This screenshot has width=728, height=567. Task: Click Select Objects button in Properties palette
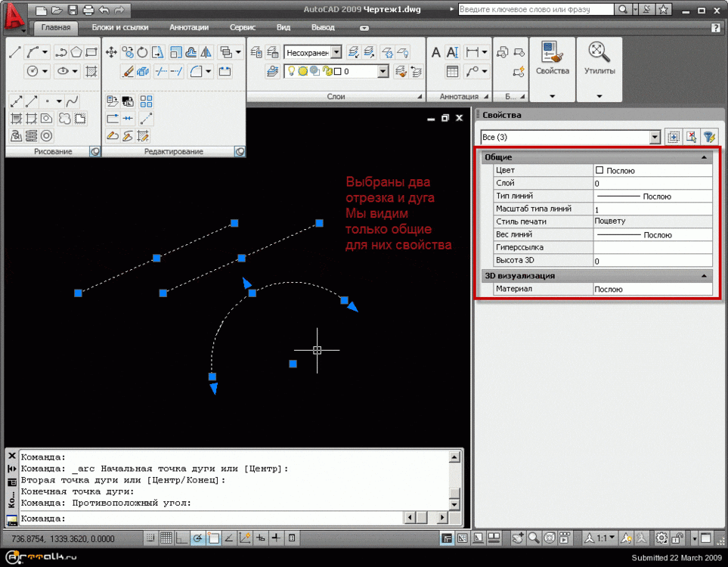[x=691, y=137]
